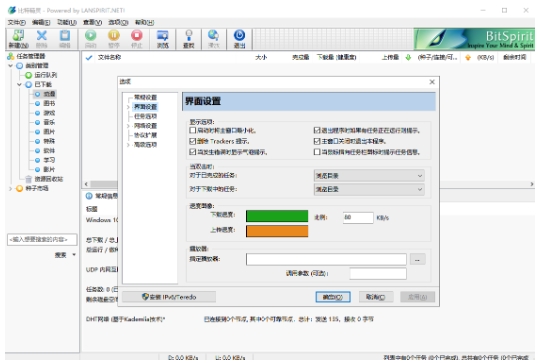
Task: Open the 选项(O) menu
Action: coord(118,22)
